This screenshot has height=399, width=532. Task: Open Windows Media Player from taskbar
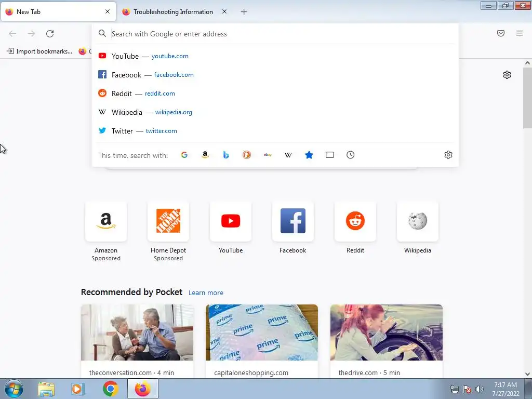(78, 389)
